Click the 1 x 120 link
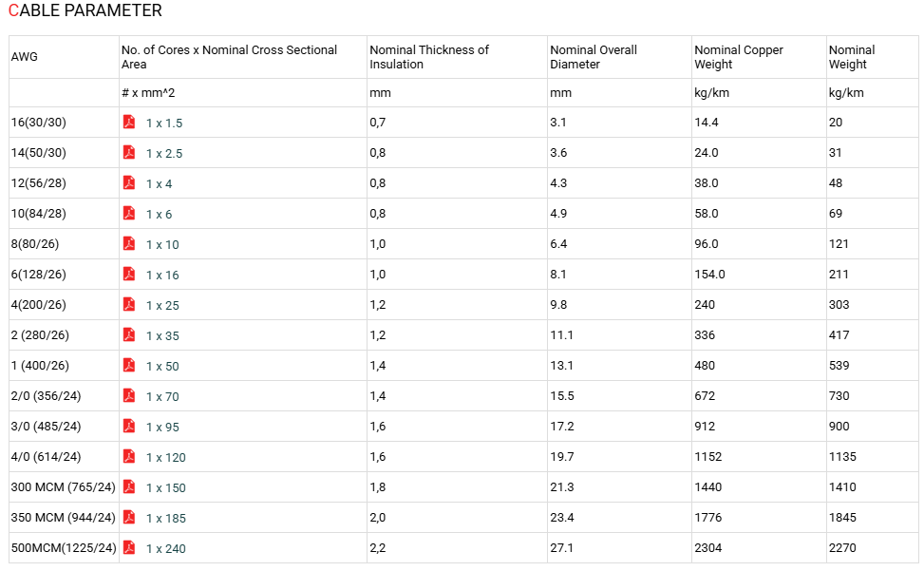The image size is (924, 571). (166, 457)
